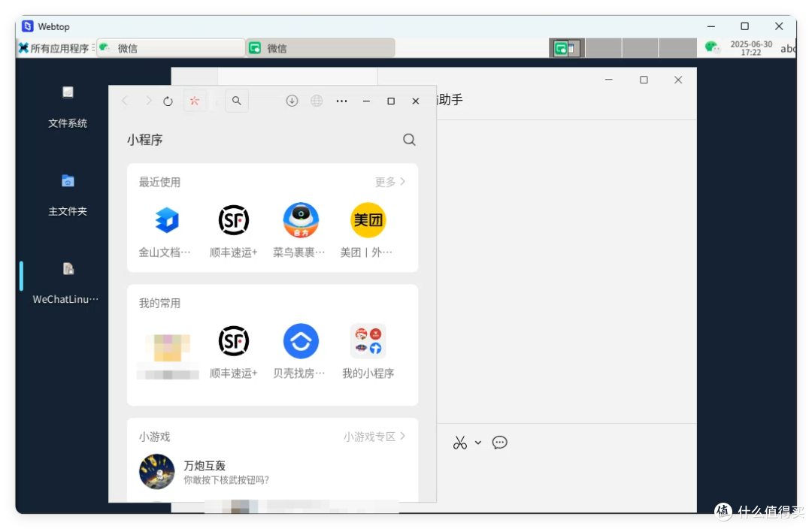Open 顺丰速运+ under 我的常用
812x529 pixels.
[x=234, y=352]
